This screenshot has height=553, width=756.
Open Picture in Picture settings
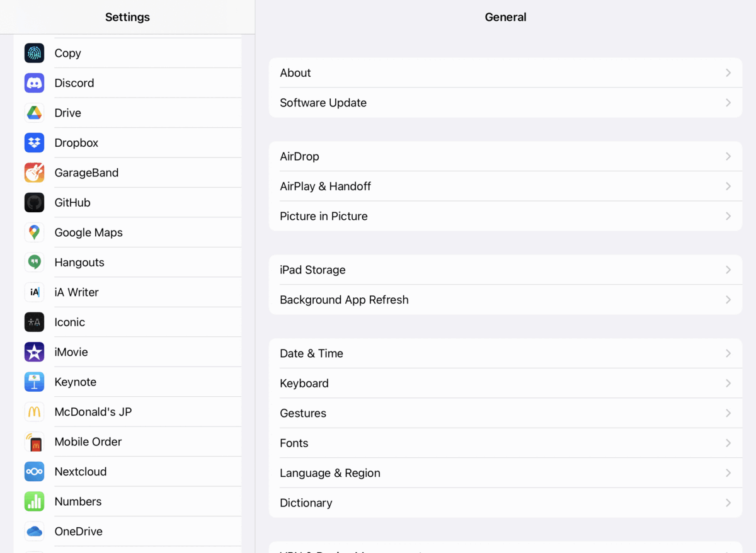point(505,216)
